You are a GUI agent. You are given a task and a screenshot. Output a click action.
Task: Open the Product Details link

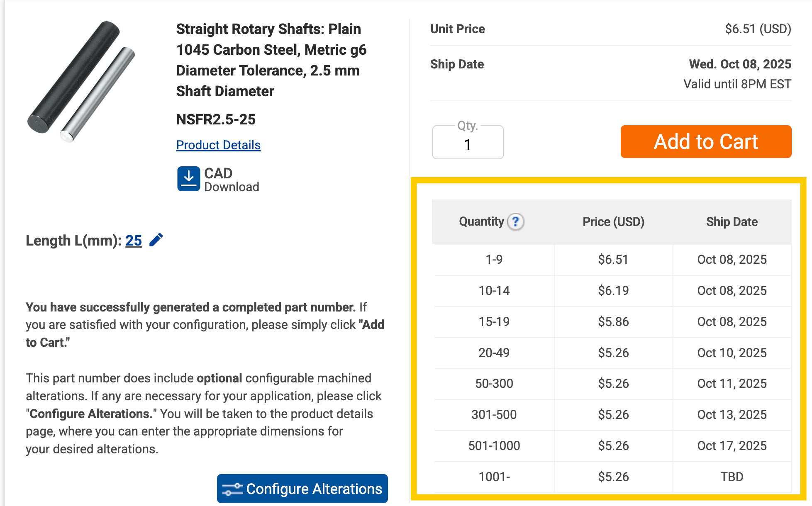[218, 145]
